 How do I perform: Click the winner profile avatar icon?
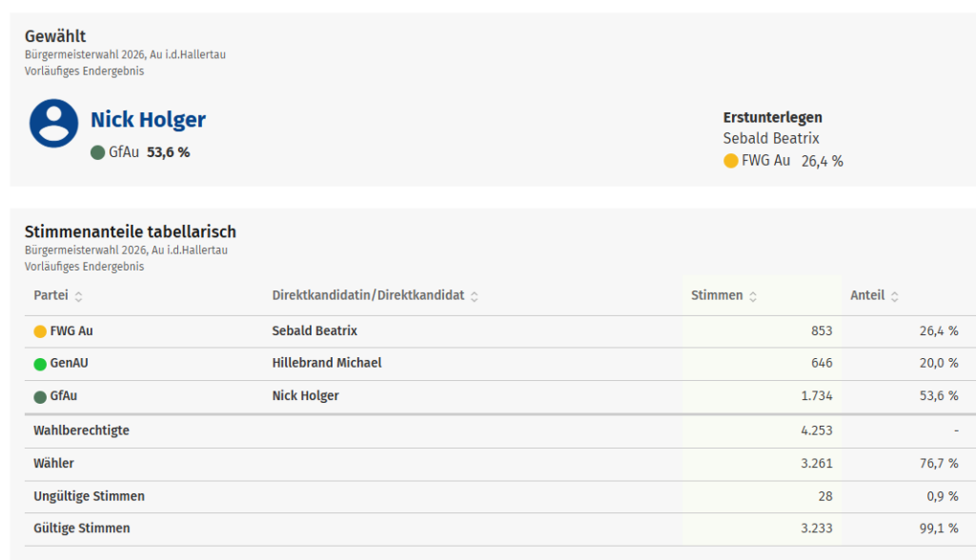coord(53,123)
